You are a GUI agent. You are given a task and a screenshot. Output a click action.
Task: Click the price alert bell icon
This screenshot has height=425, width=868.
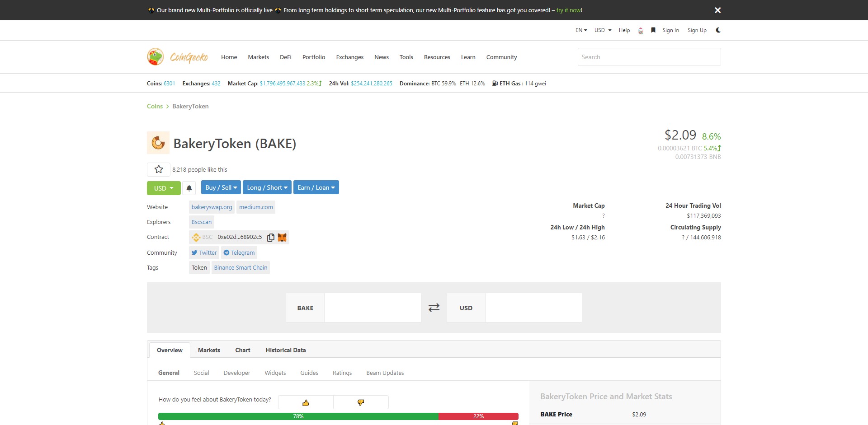[x=189, y=188]
